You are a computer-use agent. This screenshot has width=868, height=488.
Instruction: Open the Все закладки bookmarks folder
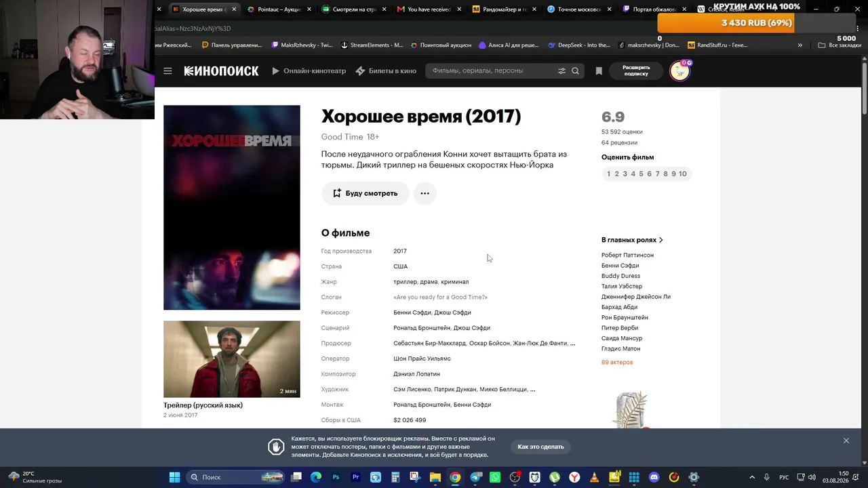coord(840,45)
